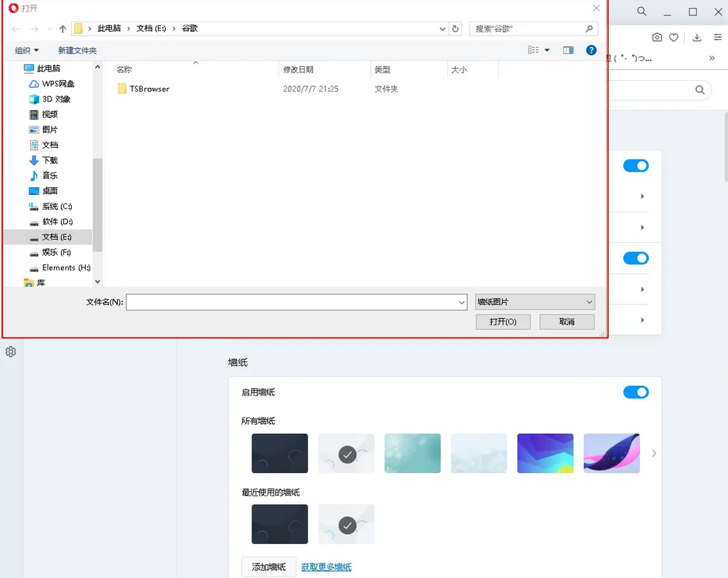The image size is (728, 578).
Task: Open the 获取更多墙纸 link
Action: pos(326,566)
